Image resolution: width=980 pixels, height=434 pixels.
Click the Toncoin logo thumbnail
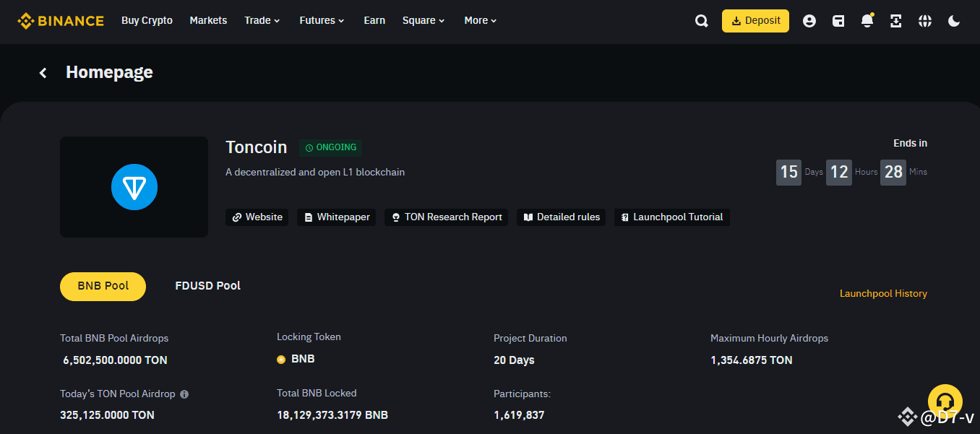pyautogui.click(x=134, y=187)
